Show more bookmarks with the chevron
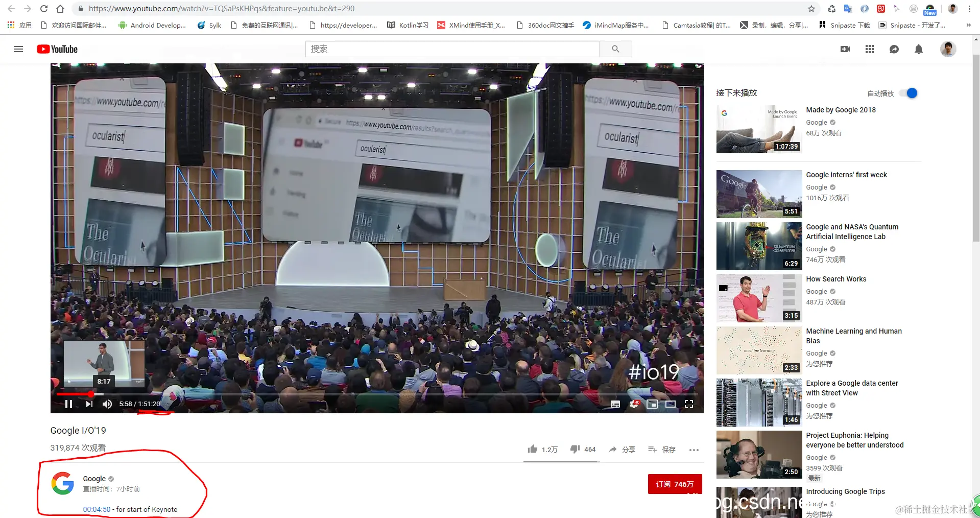The height and width of the screenshot is (518, 980). coord(969,25)
